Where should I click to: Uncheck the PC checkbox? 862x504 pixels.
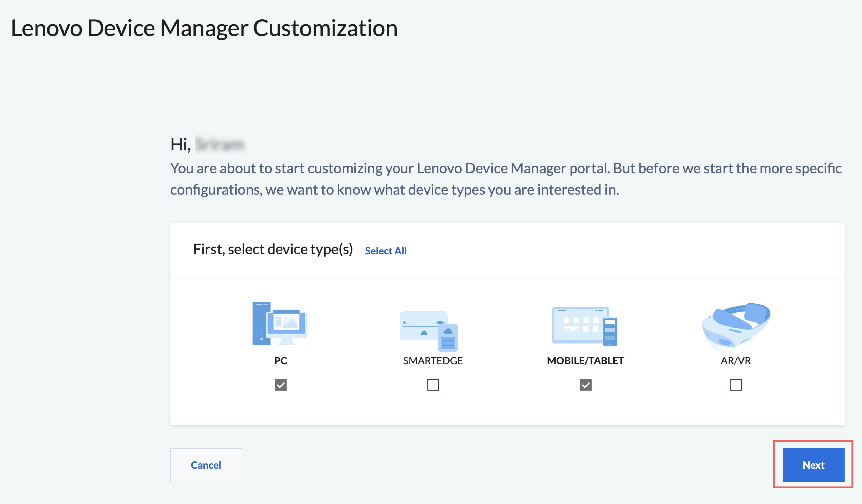tap(280, 385)
